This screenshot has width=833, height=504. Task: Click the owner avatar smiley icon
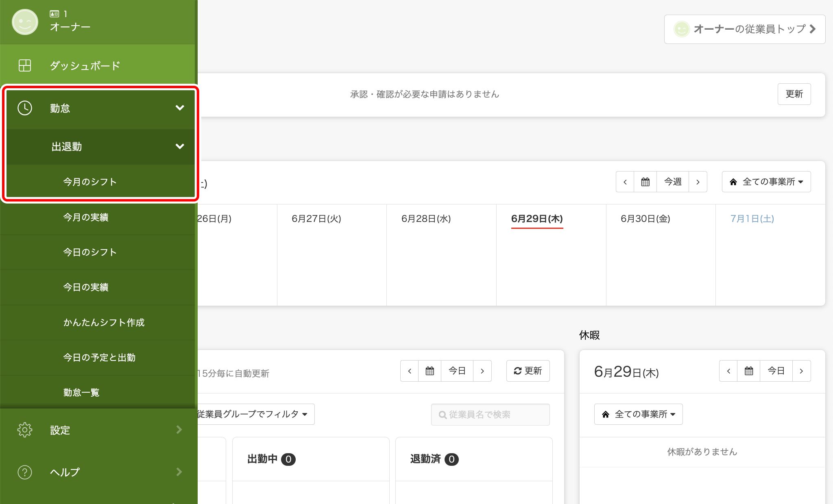[x=25, y=22]
